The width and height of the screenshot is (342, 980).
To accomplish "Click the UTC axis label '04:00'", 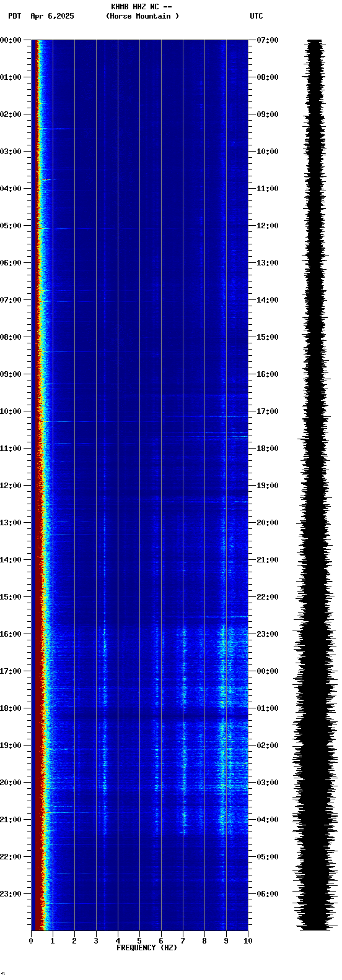I will (x=268, y=820).
